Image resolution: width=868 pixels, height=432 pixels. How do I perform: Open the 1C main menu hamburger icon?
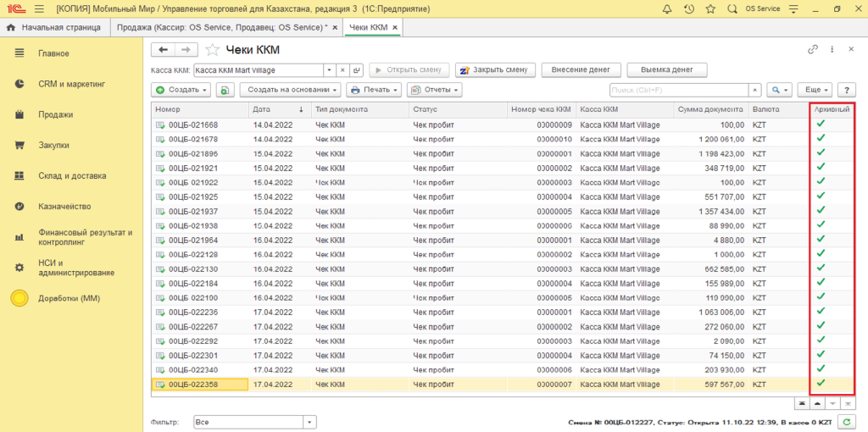click(39, 8)
